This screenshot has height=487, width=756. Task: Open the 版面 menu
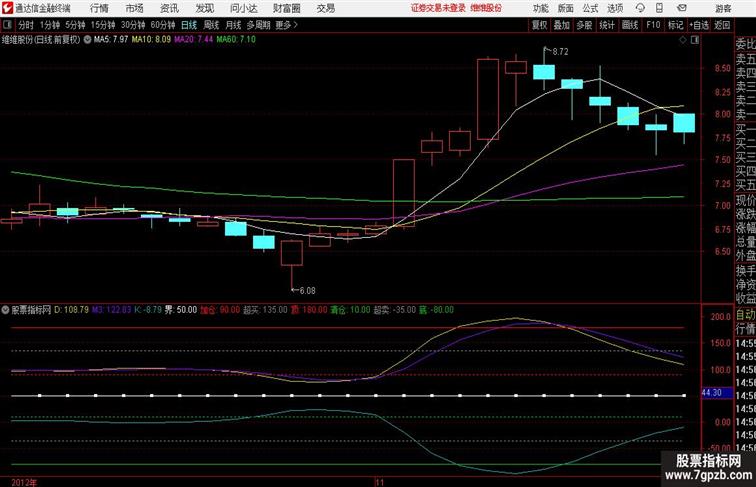point(566,8)
